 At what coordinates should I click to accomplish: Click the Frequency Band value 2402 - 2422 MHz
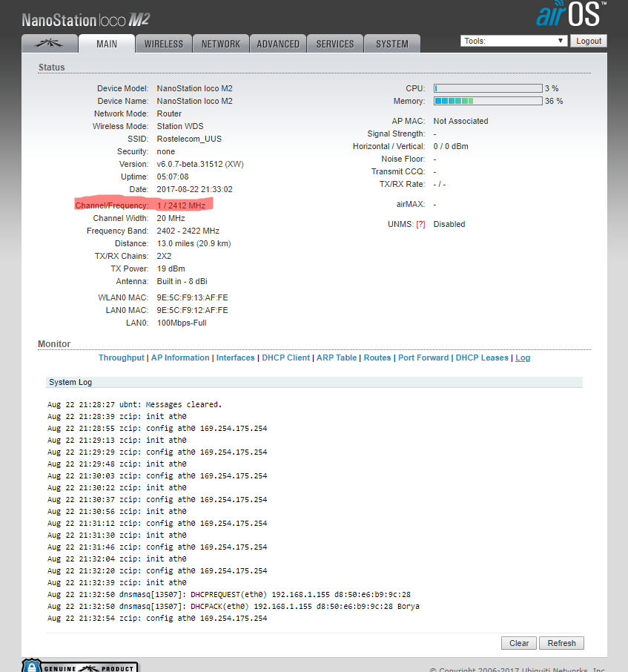[x=188, y=231]
